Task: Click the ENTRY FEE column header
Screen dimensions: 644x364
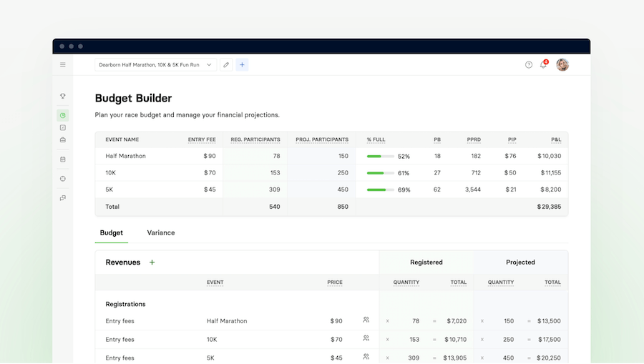Action: pyautogui.click(x=202, y=139)
